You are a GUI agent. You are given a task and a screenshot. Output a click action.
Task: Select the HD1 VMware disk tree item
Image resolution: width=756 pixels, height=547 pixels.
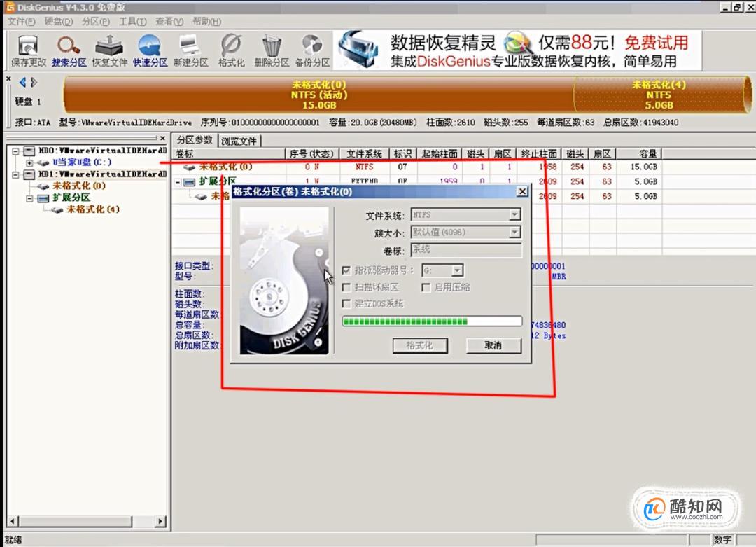103,174
